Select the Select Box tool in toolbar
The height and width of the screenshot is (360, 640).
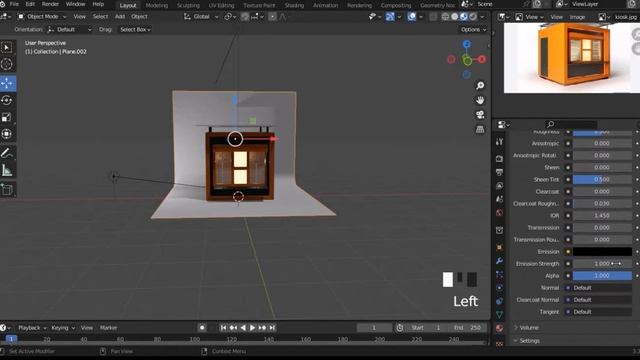[x=7, y=48]
